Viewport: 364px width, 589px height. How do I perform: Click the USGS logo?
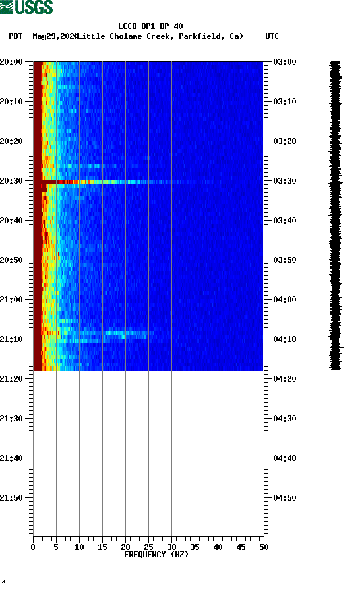(26, 7)
